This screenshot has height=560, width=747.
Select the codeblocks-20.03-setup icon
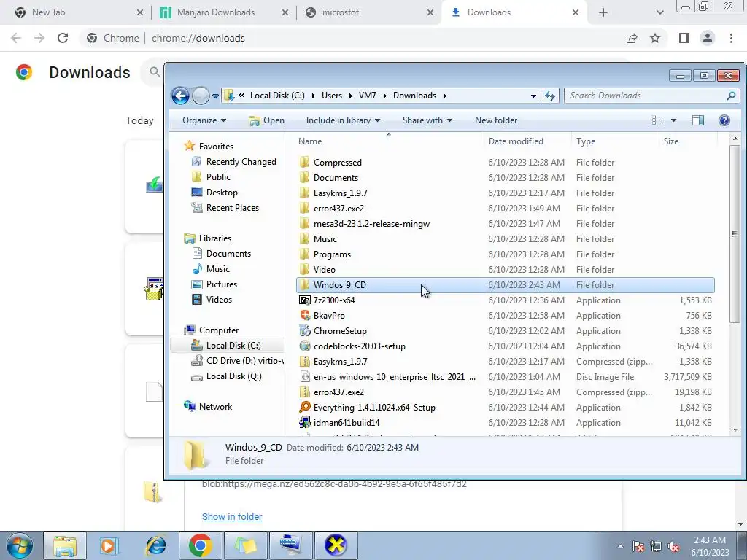point(304,346)
